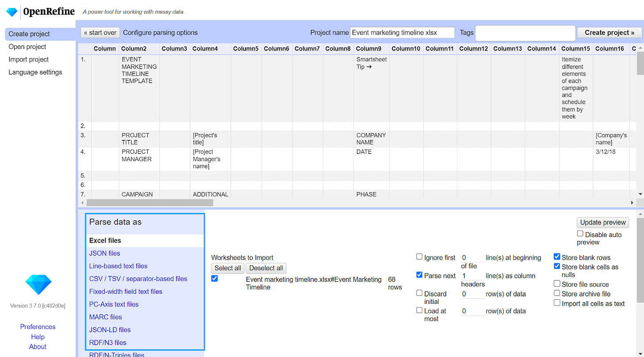Click the Event marketing timeline.xlsx worksheet name
Screen dimensions: 644x357
pyautogui.click(x=314, y=283)
